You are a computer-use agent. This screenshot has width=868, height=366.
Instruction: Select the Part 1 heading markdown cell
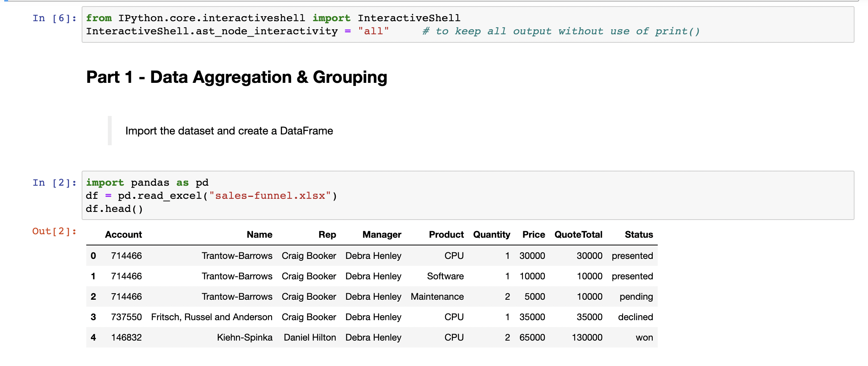pos(236,77)
